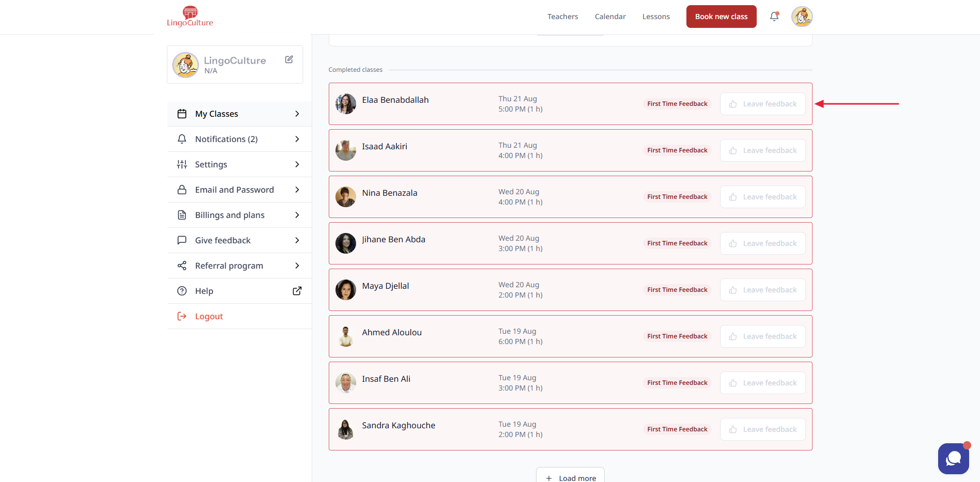Click the notification bell icon
The height and width of the screenshot is (482, 980).
click(774, 17)
